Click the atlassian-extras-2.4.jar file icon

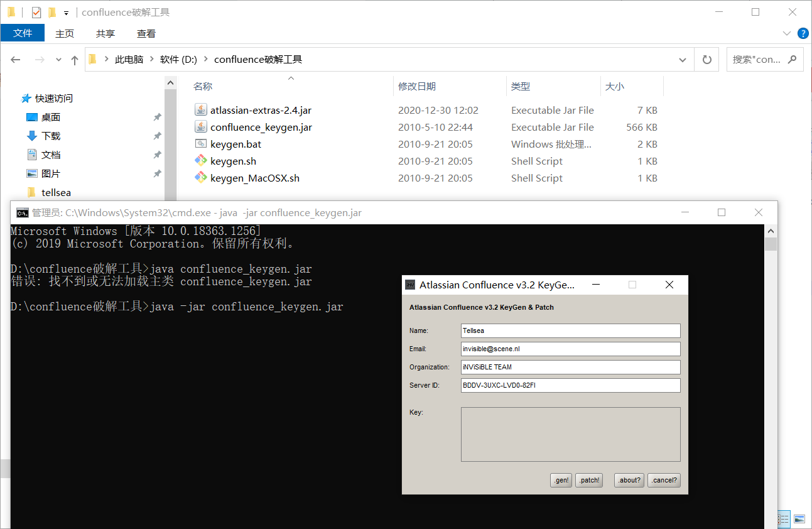coord(201,110)
